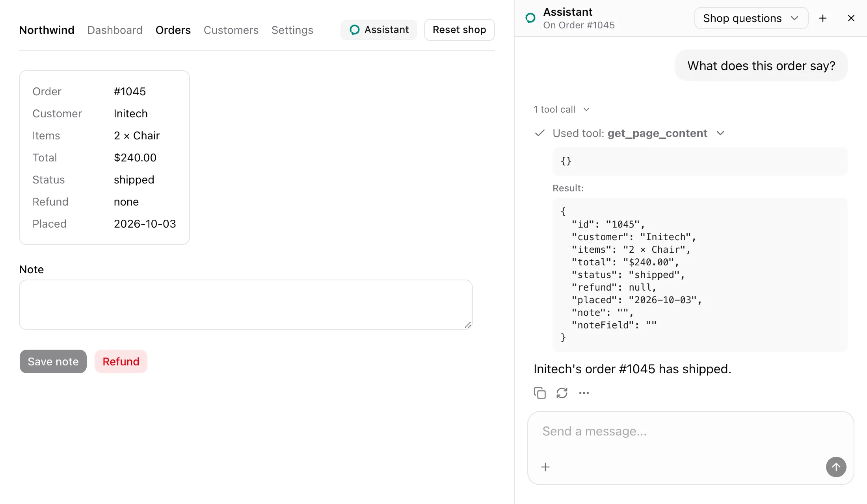
Task: Click the Save note button
Action: (53, 361)
